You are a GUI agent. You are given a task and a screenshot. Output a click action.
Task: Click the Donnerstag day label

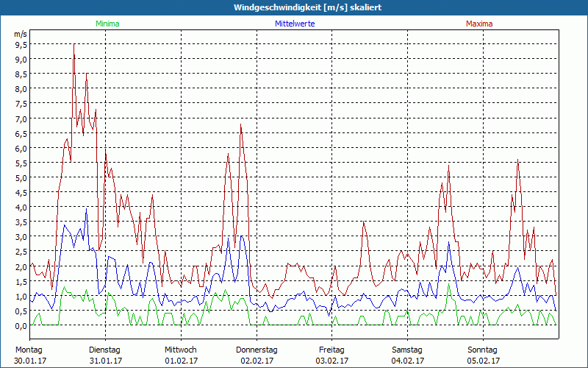[x=257, y=350]
